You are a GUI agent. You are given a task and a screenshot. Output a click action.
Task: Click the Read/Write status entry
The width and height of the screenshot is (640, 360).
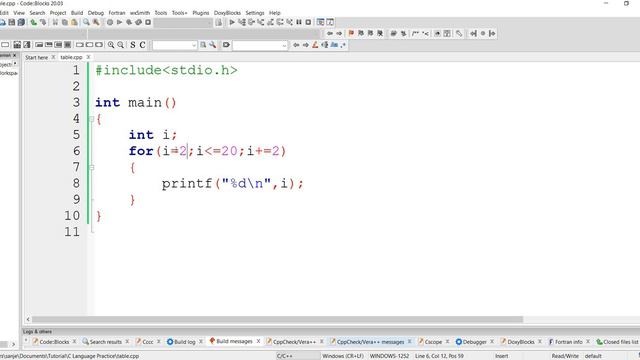pos(565,356)
